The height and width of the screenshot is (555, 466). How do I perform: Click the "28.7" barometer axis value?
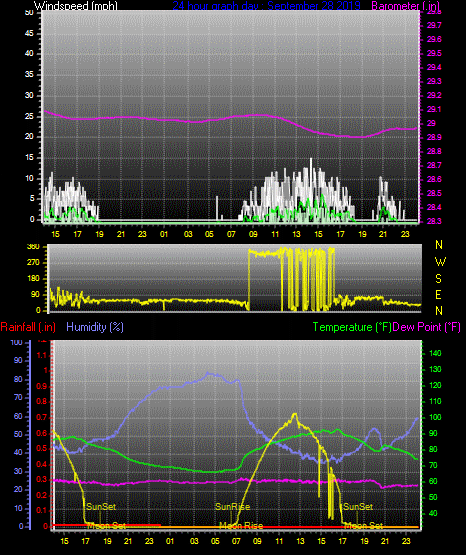tap(434, 165)
